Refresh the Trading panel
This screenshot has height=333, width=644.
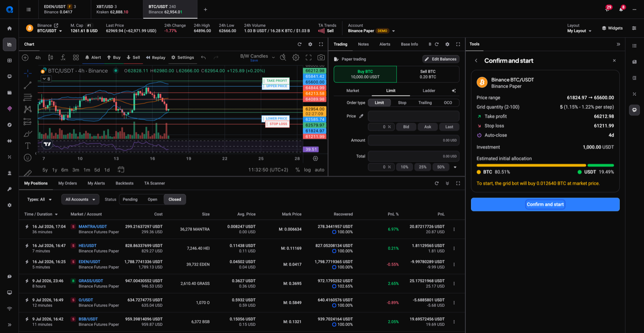(x=437, y=44)
